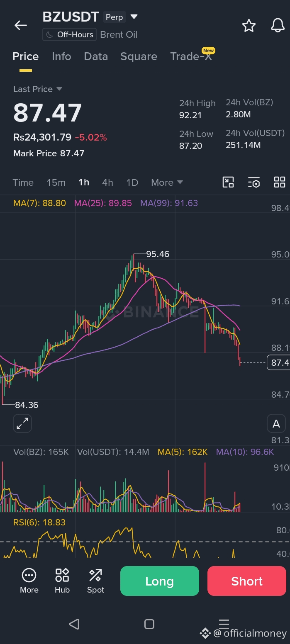Open the Trade-X tab

[191, 57]
